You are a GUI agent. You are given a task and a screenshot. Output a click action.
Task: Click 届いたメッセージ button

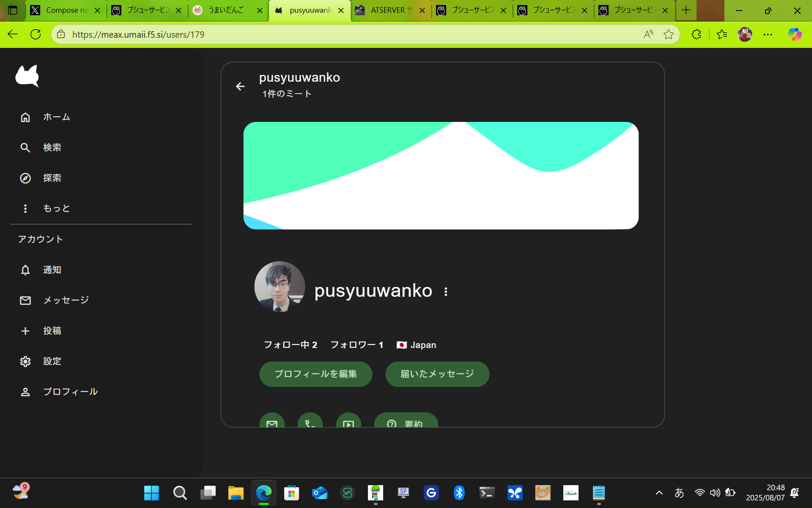pos(437,374)
